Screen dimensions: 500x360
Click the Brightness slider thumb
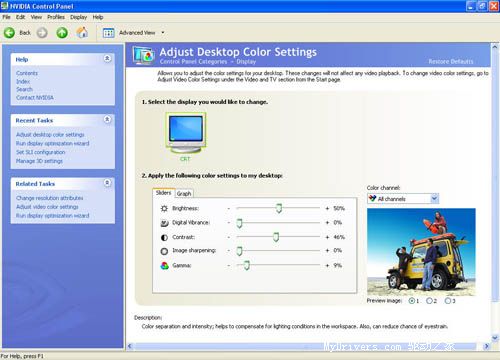[279, 208]
